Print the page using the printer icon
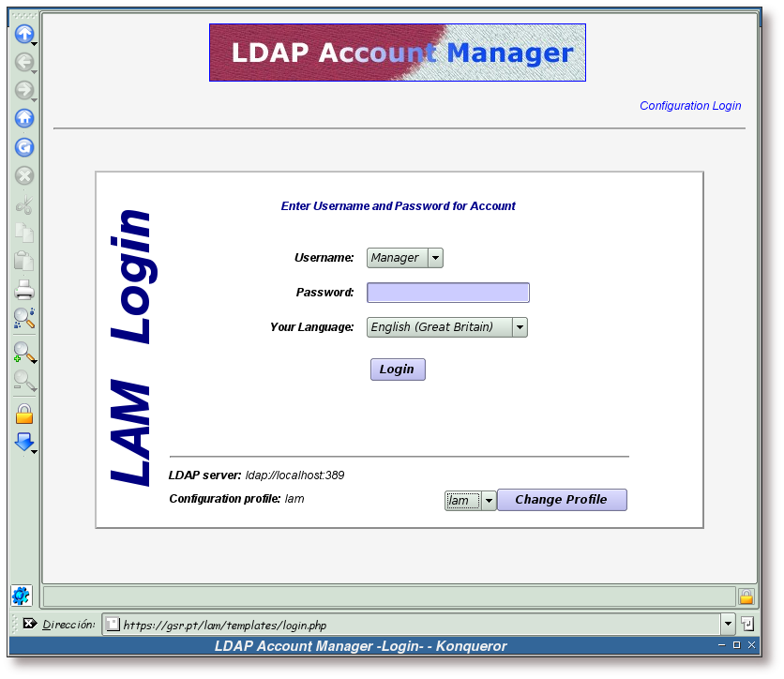 click(x=24, y=290)
